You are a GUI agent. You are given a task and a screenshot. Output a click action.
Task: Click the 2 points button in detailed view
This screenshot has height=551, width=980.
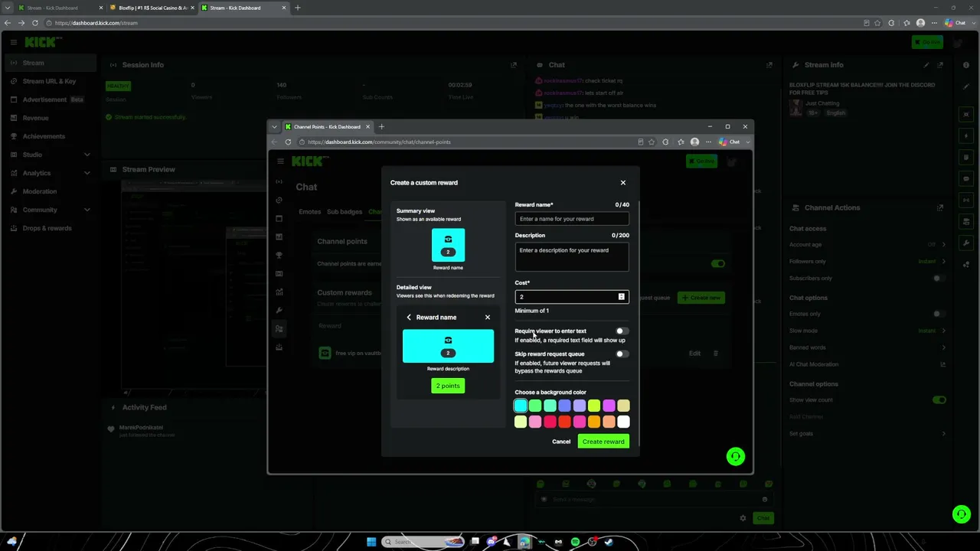(448, 386)
